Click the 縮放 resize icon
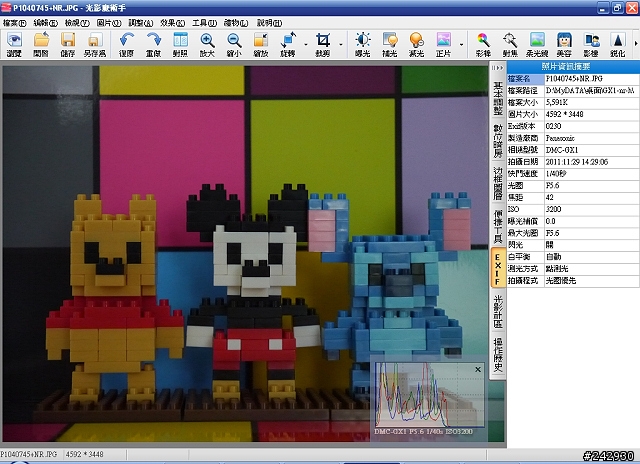 point(261,44)
